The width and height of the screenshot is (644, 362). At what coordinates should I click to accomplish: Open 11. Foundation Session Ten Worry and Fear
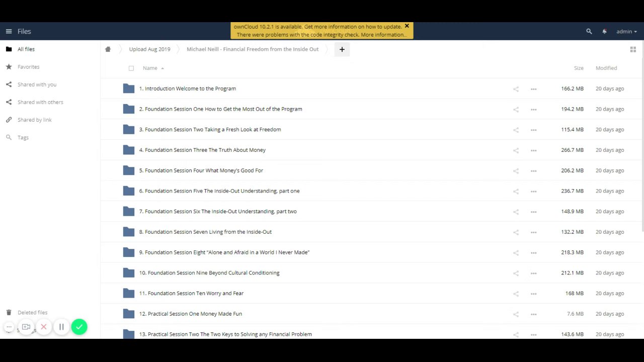[191, 294]
